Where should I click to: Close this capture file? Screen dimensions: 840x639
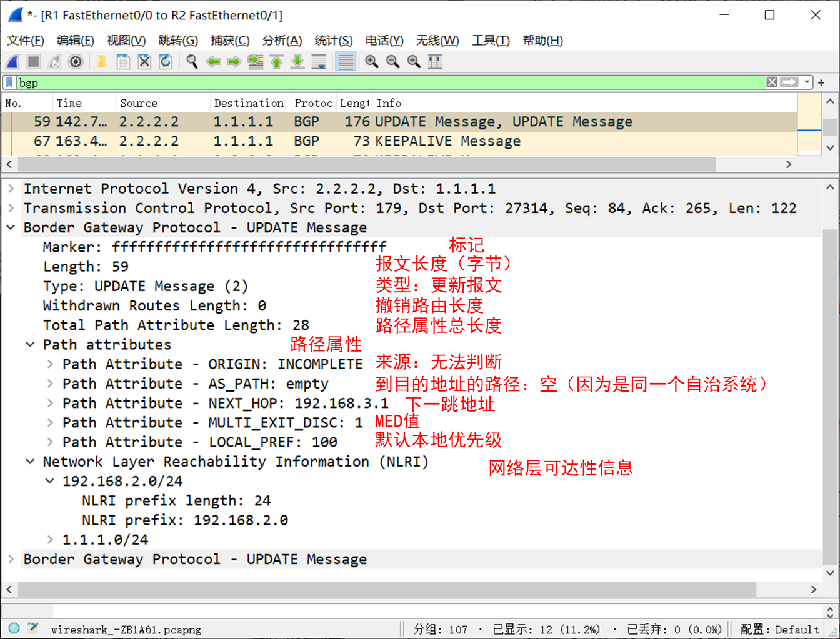point(144,61)
